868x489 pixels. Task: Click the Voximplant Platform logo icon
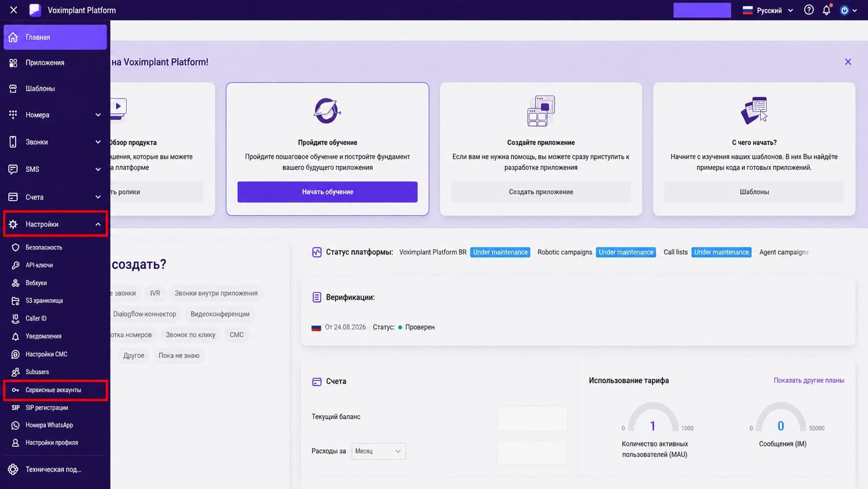(35, 10)
